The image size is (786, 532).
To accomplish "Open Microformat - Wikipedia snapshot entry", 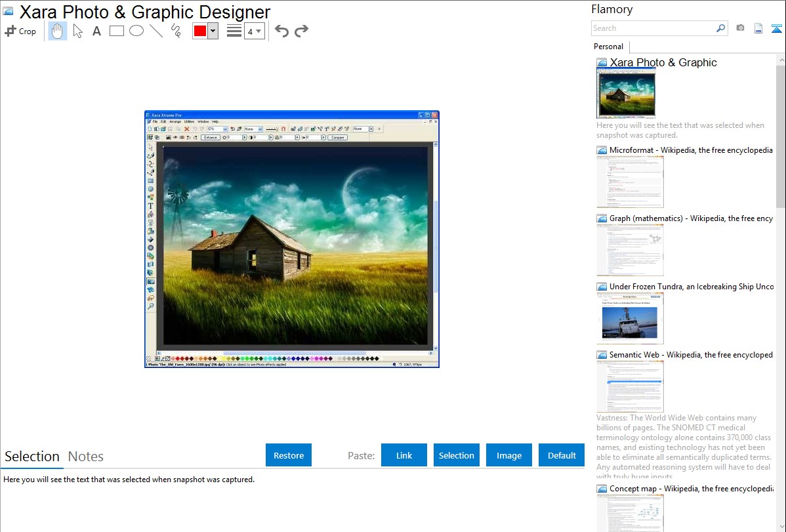I will (691, 150).
